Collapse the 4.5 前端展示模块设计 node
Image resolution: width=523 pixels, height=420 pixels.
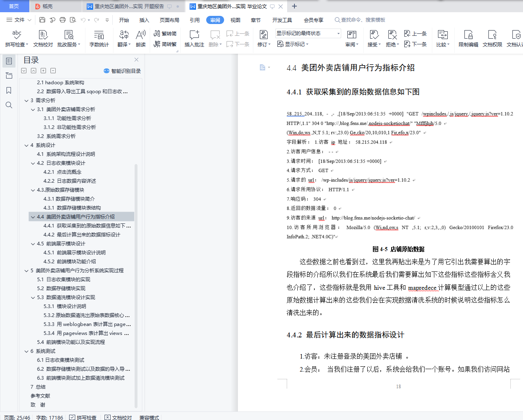33,244
